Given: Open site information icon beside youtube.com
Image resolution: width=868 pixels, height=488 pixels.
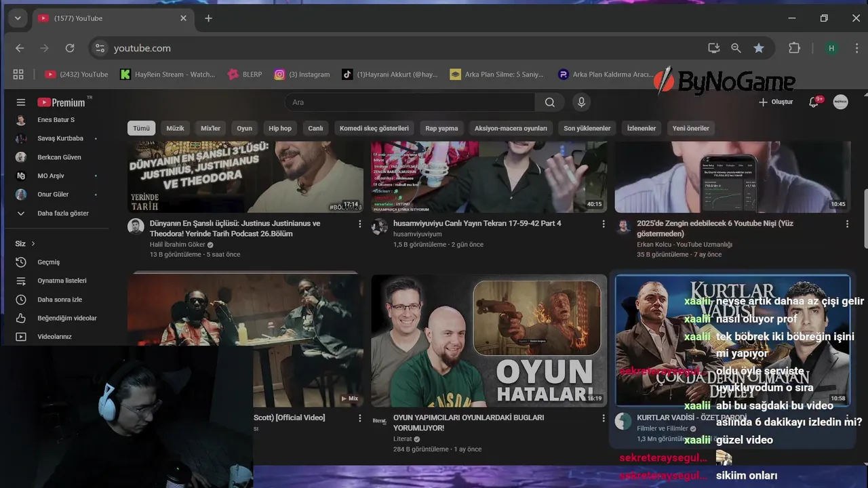Looking at the screenshot, I should (x=100, y=48).
